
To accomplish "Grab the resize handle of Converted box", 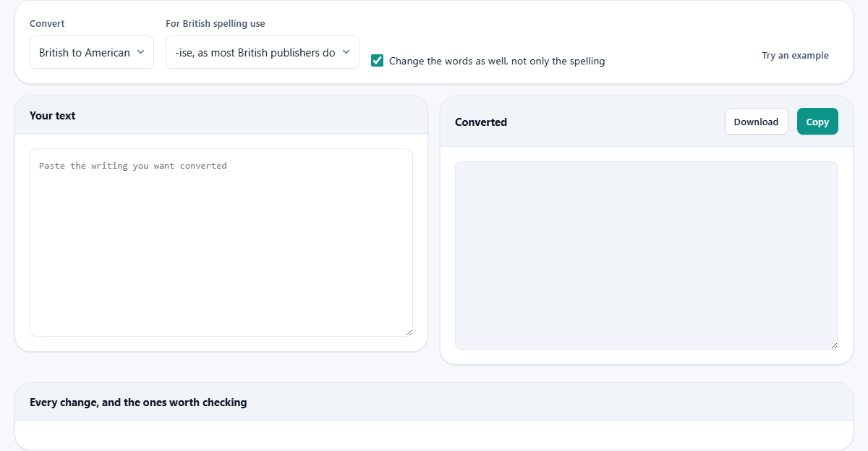I will 834,345.
